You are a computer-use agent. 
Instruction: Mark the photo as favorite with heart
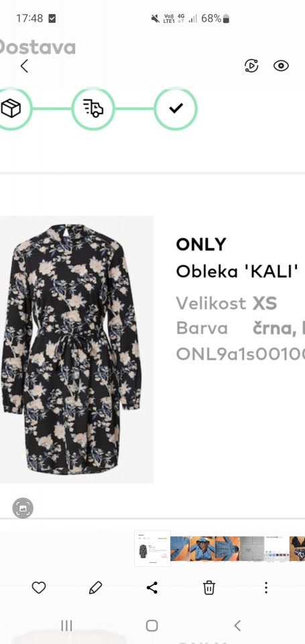pos(39,588)
